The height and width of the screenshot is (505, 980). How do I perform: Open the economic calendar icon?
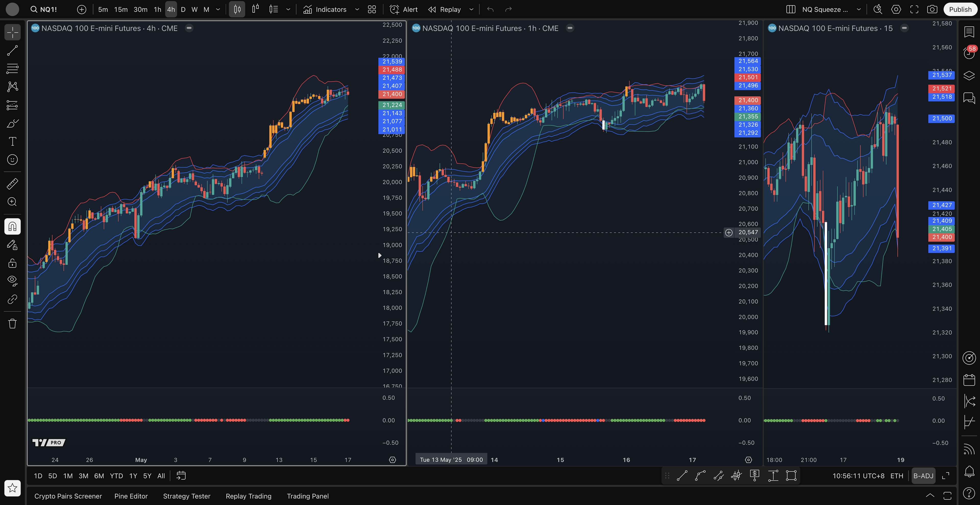pos(969,379)
